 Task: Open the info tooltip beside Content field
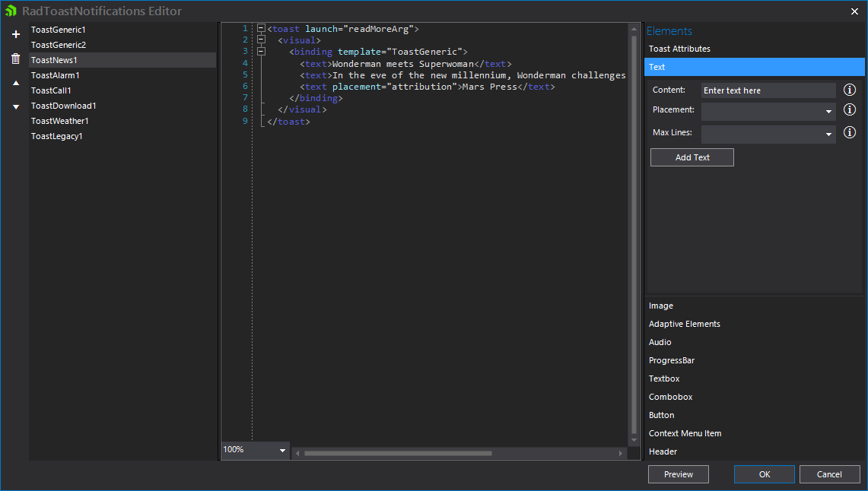click(x=850, y=89)
